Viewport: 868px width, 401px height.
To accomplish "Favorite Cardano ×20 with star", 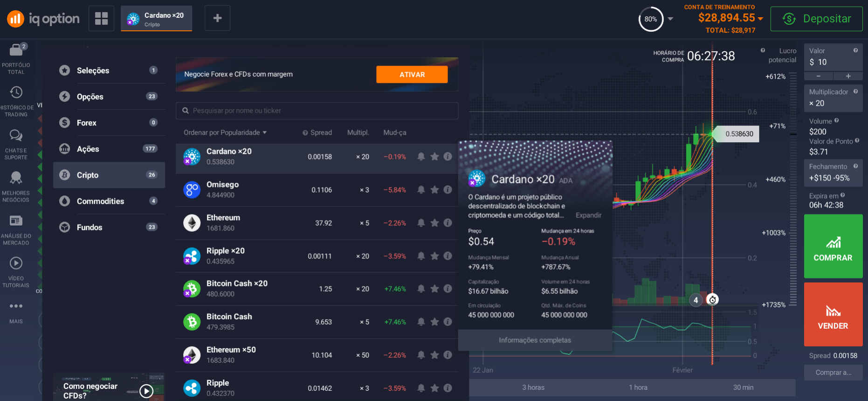I will 434,157.
